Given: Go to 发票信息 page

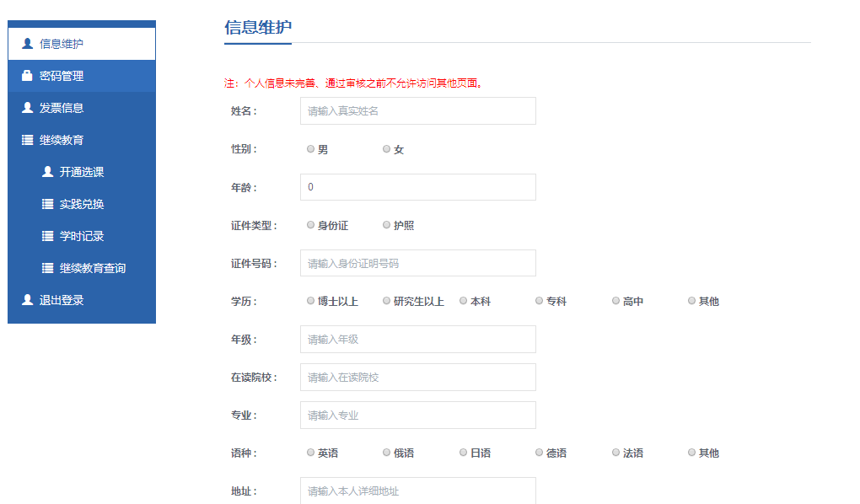Looking at the screenshot, I should click(82, 108).
